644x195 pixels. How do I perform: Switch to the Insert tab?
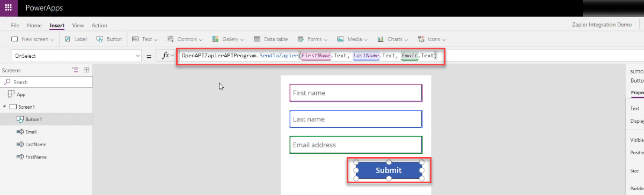point(57,25)
